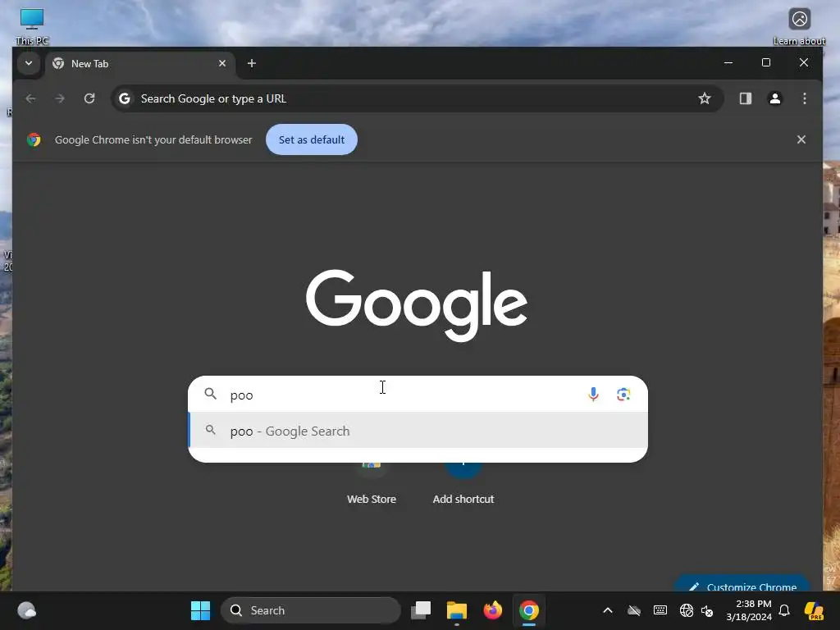Search by image with Google Lens
The width and height of the screenshot is (840, 630).
(x=623, y=395)
